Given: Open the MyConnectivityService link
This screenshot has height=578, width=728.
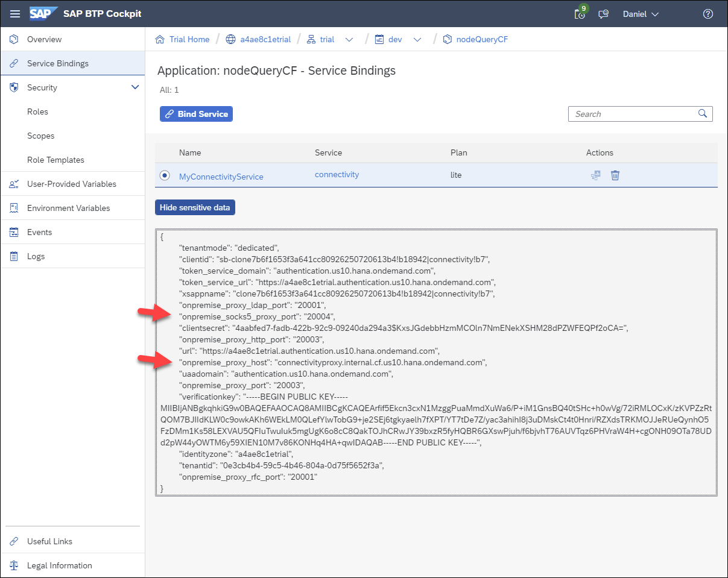Looking at the screenshot, I should pyautogui.click(x=221, y=177).
